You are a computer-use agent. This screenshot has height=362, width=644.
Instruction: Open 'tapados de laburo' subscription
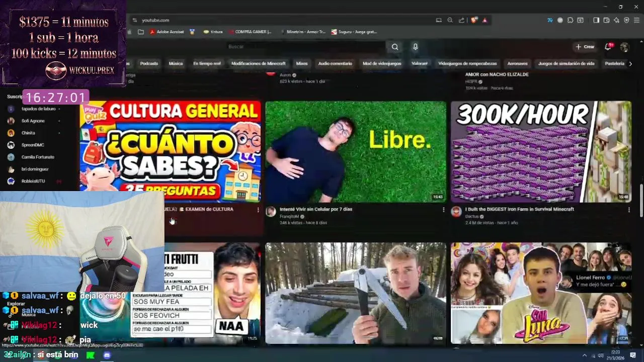[38, 109]
